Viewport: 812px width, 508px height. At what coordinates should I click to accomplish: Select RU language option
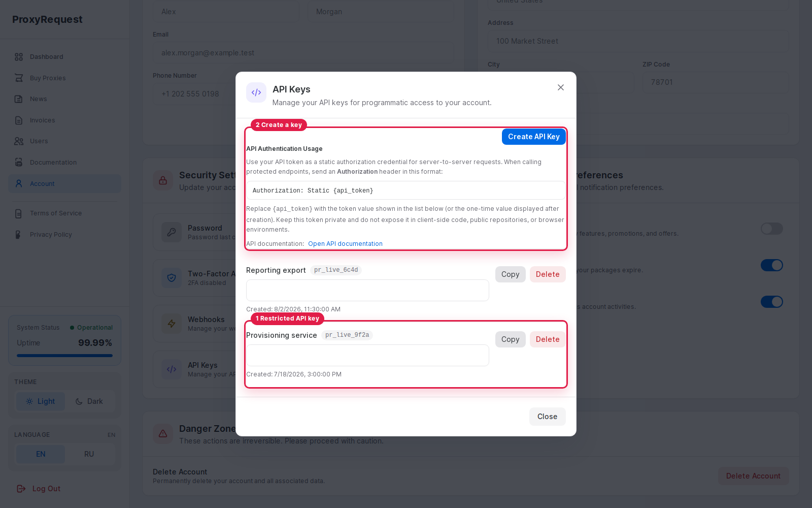pyautogui.click(x=89, y=454)
